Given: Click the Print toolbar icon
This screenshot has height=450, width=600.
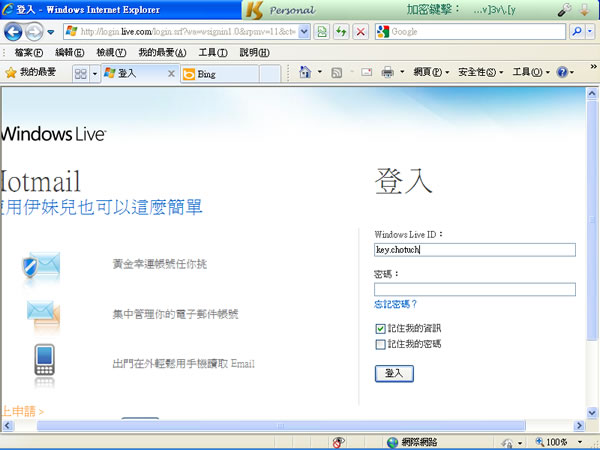Looking at the screenshot, I should click(387, 73).
